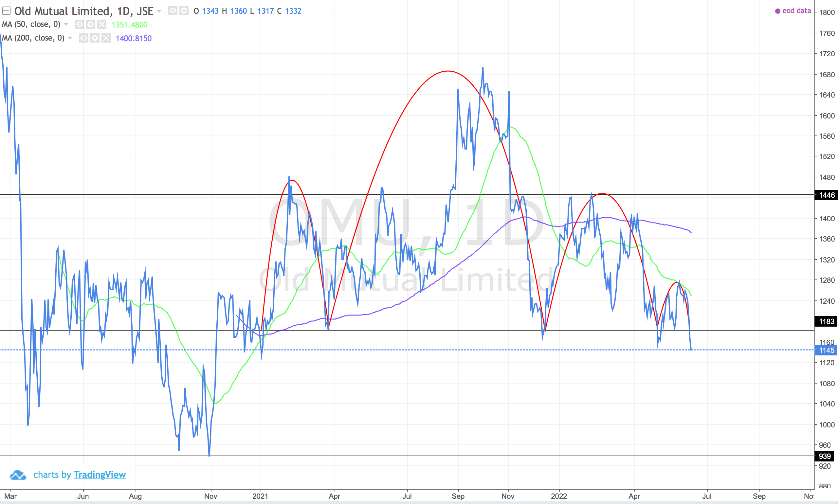The image size is (838, 504).
Task: Click the blue 1145 current price label
Action: click(x=827, y=350)
